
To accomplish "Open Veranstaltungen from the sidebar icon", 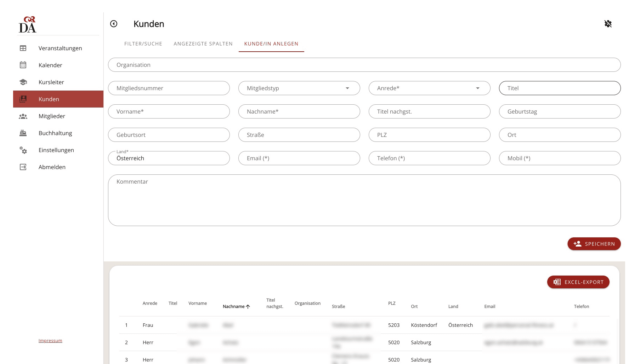I will point(23,48).
